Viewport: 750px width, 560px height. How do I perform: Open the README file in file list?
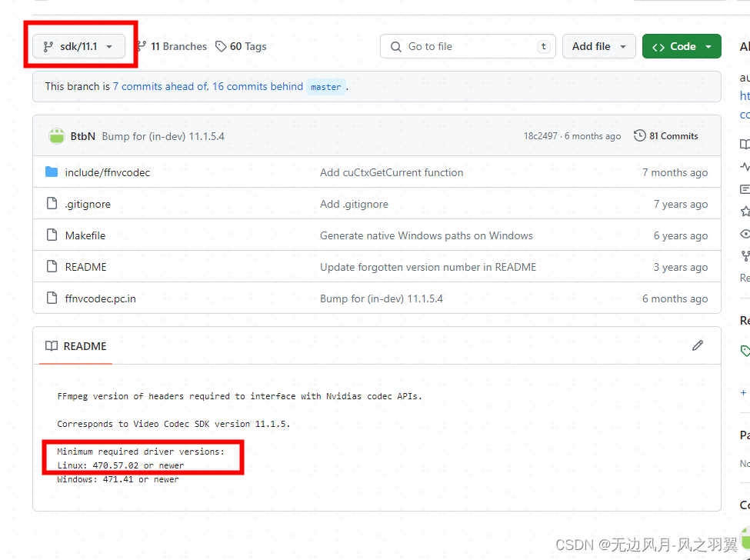pos(85,268)
